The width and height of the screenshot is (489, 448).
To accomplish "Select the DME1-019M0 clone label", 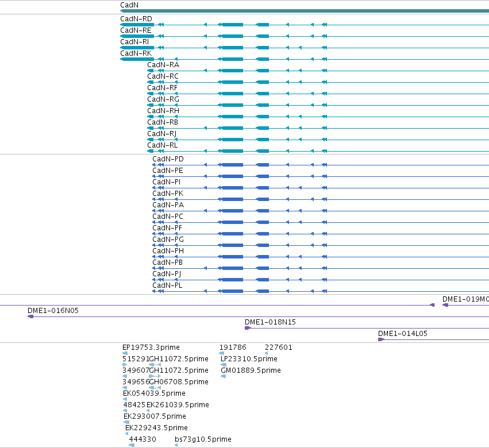I will pos(465,299).
